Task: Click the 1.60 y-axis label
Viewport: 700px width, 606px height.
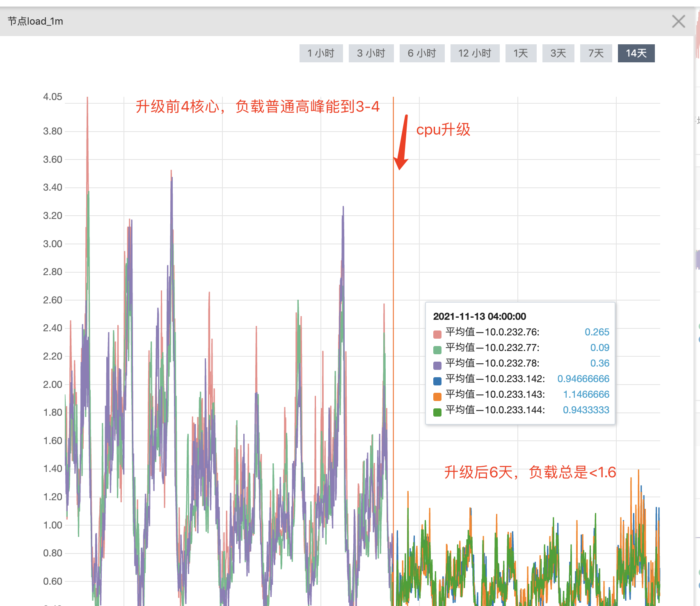Action: pyautogui.click(x=53, y=441)
